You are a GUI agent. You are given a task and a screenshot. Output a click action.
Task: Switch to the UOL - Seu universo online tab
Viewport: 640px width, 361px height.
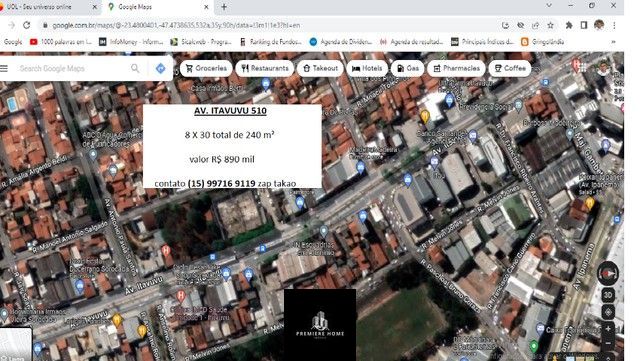[45, 7]
